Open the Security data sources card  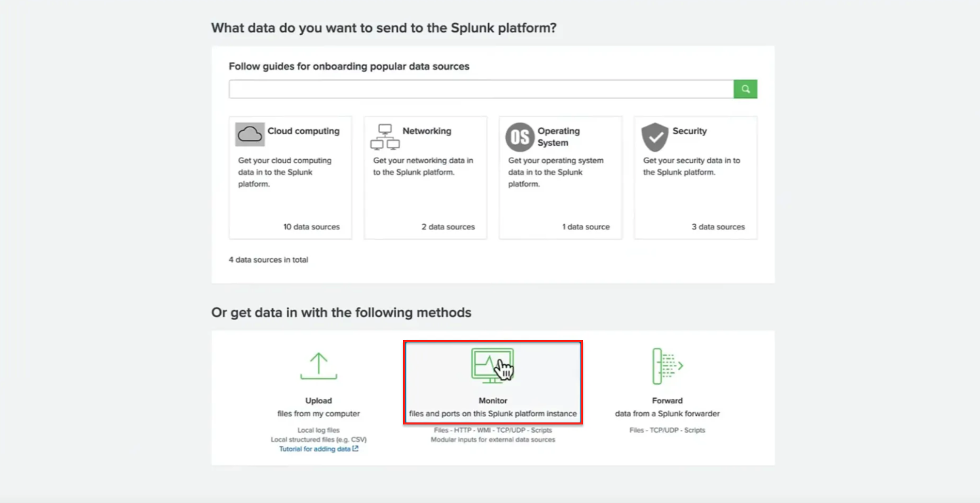point(696,177)
